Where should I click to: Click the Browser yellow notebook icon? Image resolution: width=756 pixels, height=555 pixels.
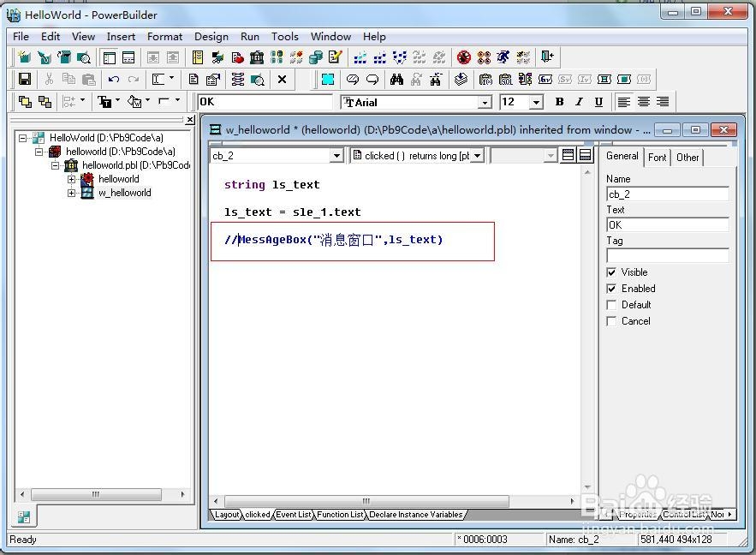(x=197, y=57)
